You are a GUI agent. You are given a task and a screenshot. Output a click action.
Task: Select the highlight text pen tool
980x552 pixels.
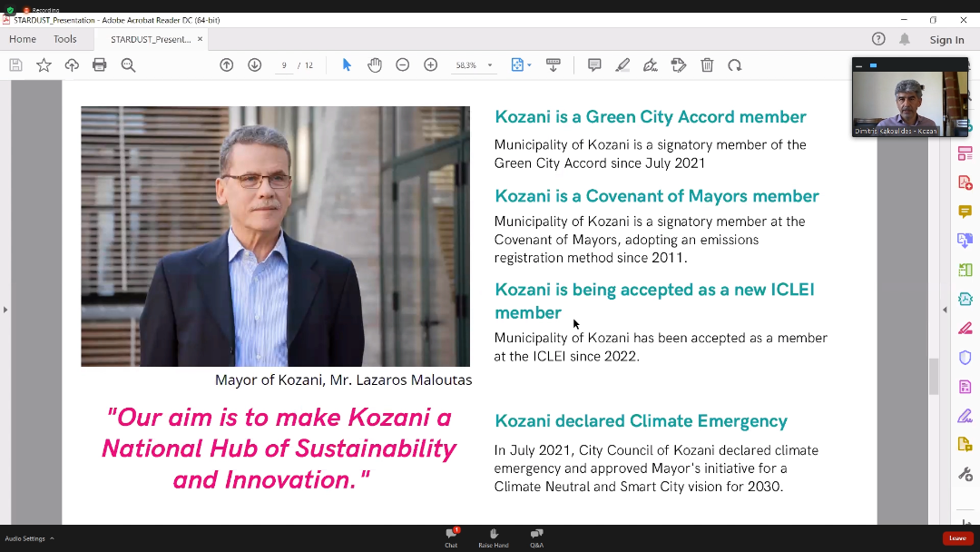coord(622,65)
